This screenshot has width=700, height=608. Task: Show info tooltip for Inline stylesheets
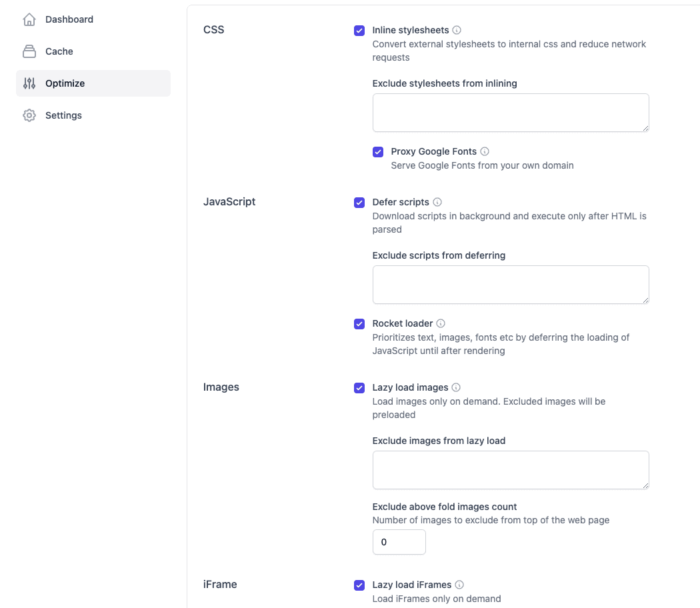pyautogui.click(x=456, y=30)
